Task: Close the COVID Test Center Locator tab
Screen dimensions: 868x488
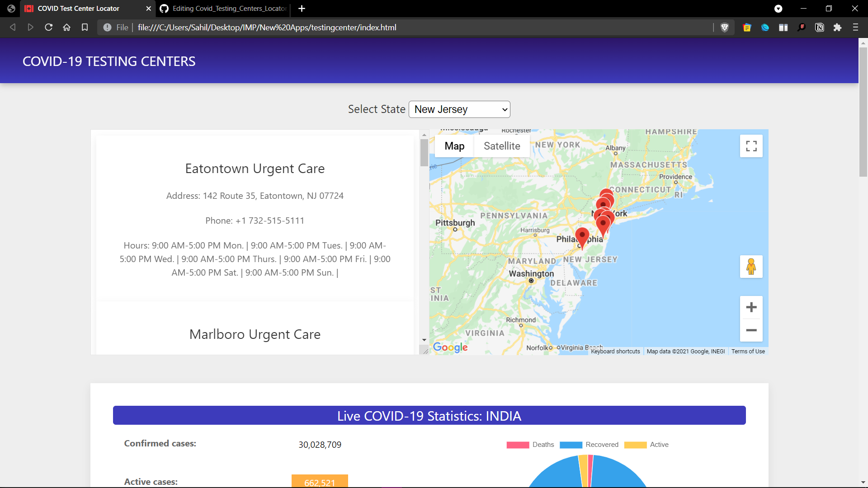Action: 148,9
